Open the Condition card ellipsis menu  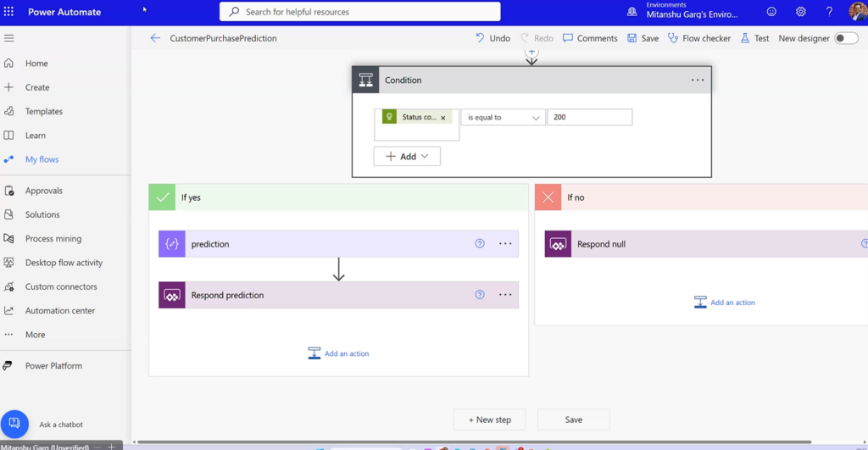[x=697, y=81]
